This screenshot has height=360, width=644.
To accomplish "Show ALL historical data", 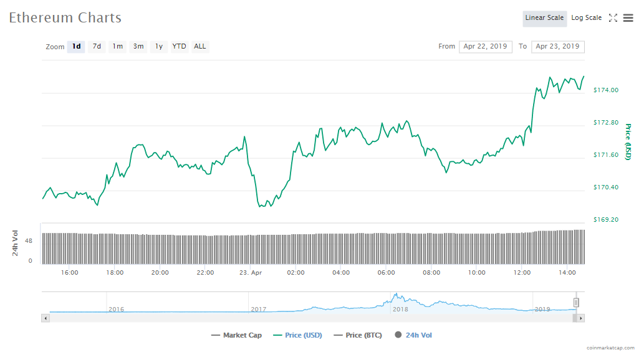I will 199,46.
